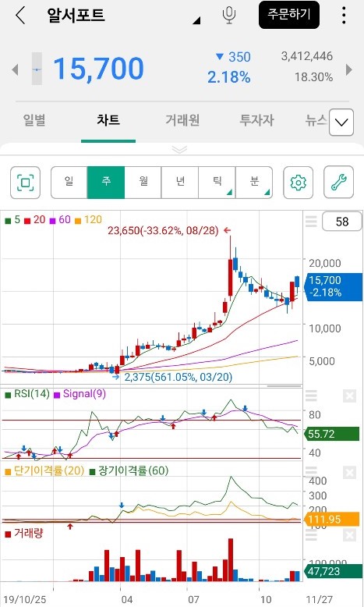
Task: Tap the trading volume 3,412,446
Action: click(x=307, y=56)
